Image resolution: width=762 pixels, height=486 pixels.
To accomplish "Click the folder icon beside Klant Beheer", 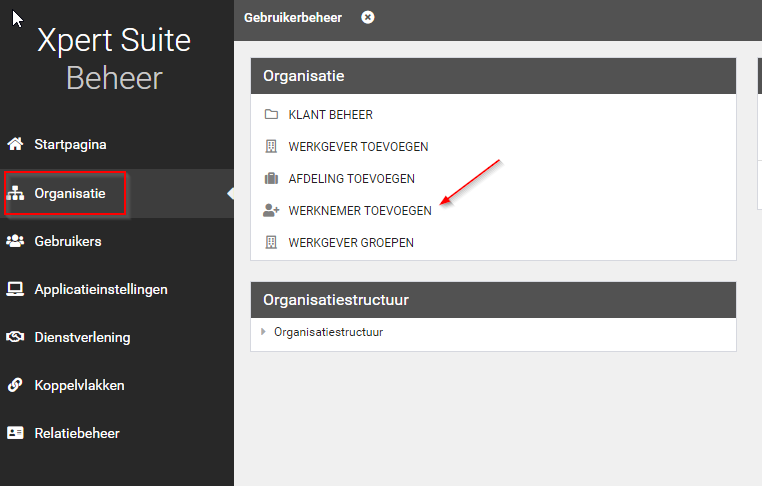I will pyautogui.click(x=271, y=115).
